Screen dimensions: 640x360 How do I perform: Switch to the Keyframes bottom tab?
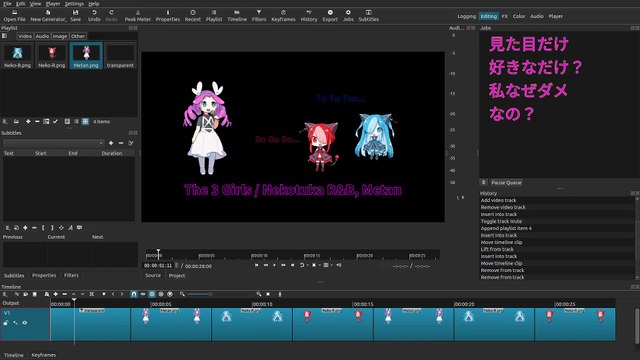[43, 355]
